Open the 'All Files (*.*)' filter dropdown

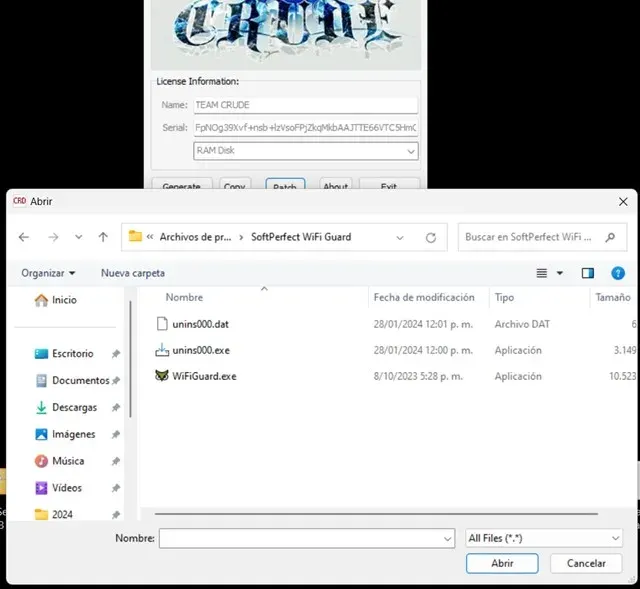(544, 538)
